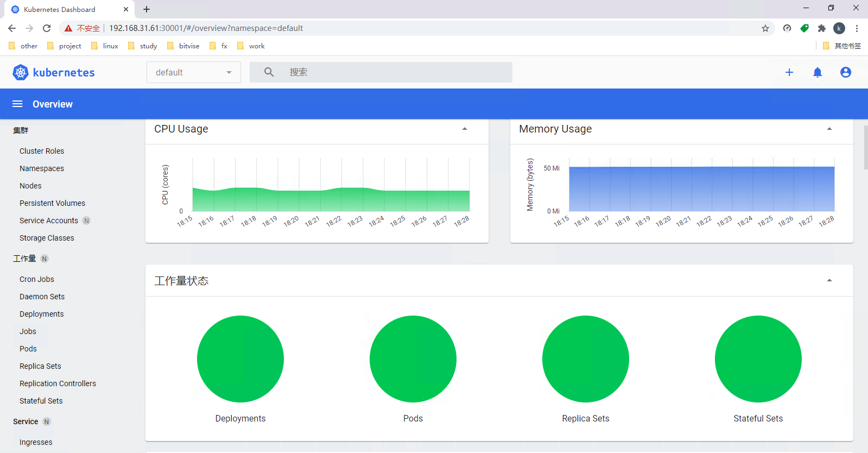Viewport: 868px width, 453px height.
Task: Open the user account icon
Action: pos(846,72)
